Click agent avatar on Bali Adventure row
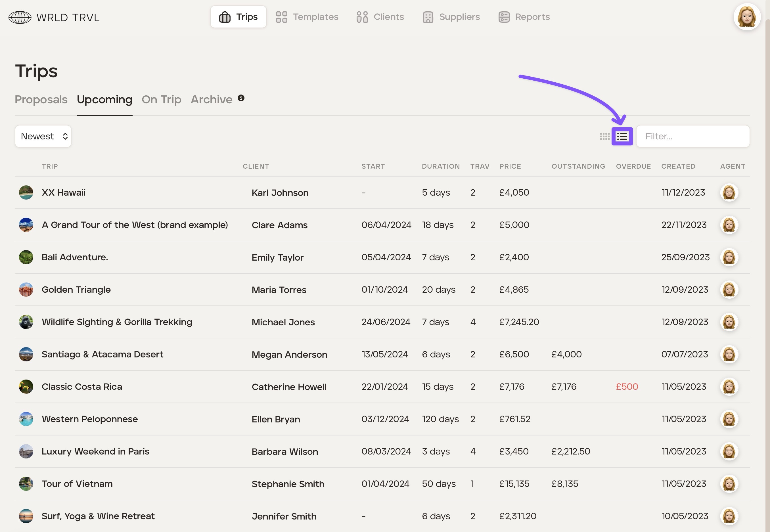Screen dimensions: 770x532 click(729, 257)
